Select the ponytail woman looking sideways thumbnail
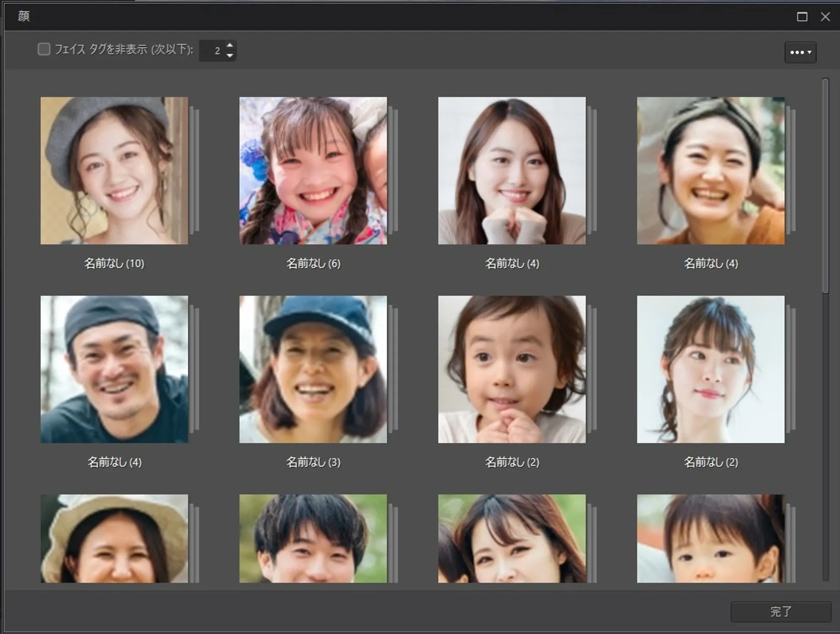The height and width of the screenshot is (634, 840). (x=711, y=370)
